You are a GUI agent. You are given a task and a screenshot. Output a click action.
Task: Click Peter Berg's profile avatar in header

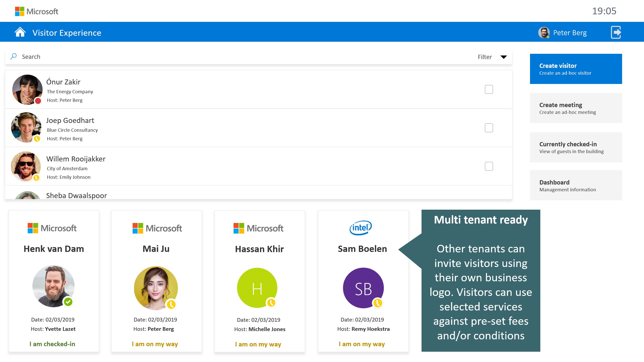(x=544, y=33)
